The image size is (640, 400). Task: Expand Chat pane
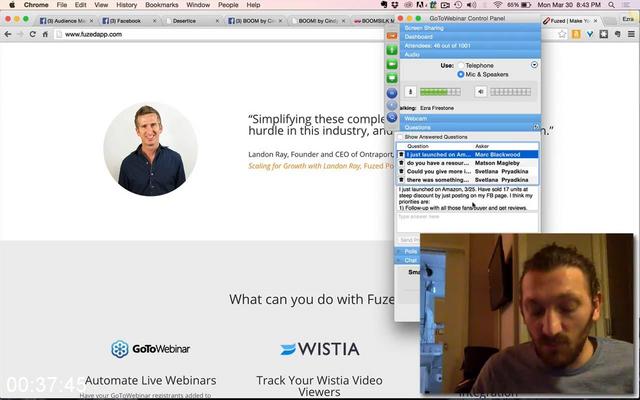pyautogui.click(x=407, y=260)
